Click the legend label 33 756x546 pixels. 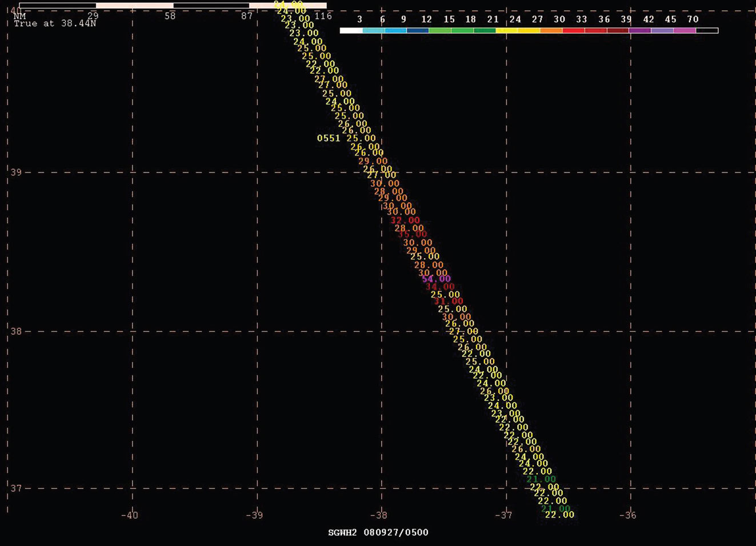click(x=581, y=19)
